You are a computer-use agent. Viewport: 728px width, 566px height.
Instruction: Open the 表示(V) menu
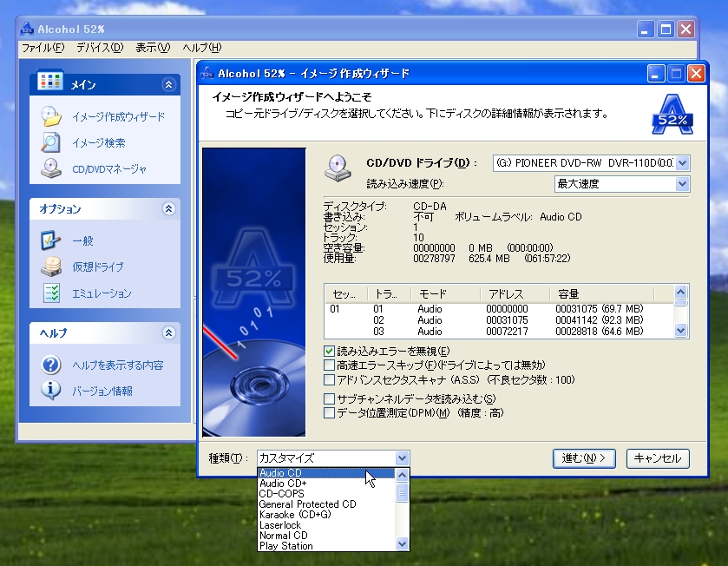click(153, 48)
